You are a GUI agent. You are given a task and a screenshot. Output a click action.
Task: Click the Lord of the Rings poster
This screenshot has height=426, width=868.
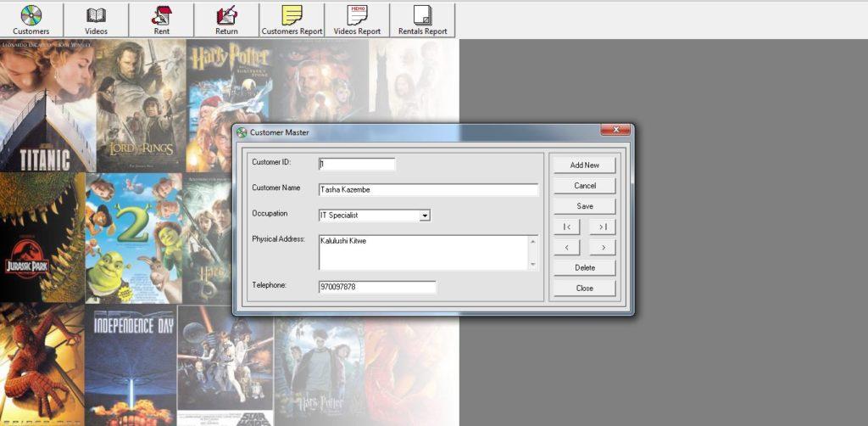(141, 105)
